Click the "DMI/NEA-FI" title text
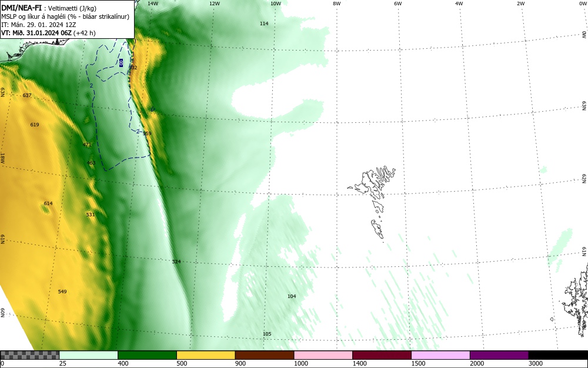This screenshot has height=368, width=588. tap(21, 8)
